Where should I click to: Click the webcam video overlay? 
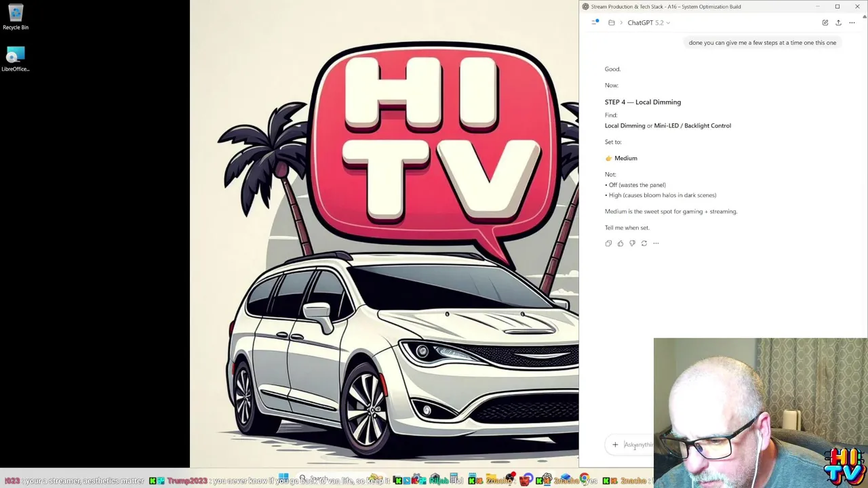[x=761, y=413]
